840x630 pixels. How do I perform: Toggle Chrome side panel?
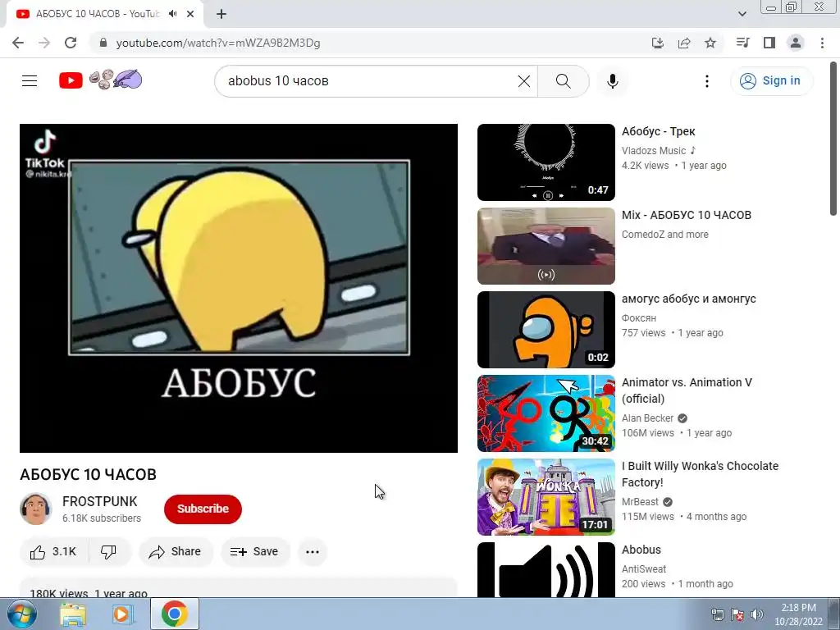[x=769, y=43]
